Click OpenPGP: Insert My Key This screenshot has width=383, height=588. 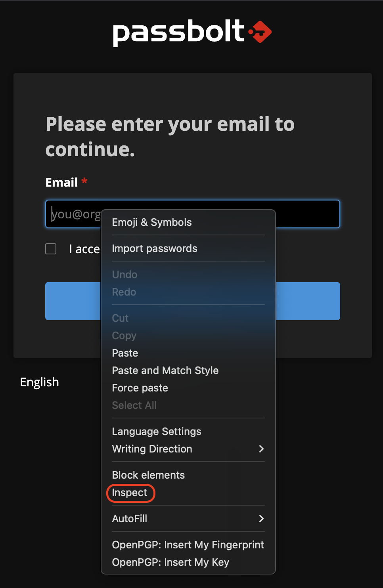coord(170,562)
